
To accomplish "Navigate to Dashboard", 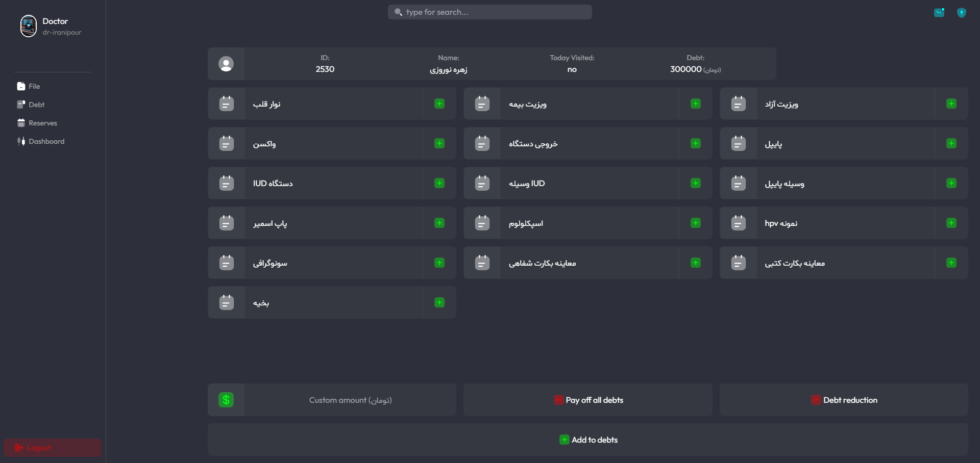I will click(x=46, y=142).
